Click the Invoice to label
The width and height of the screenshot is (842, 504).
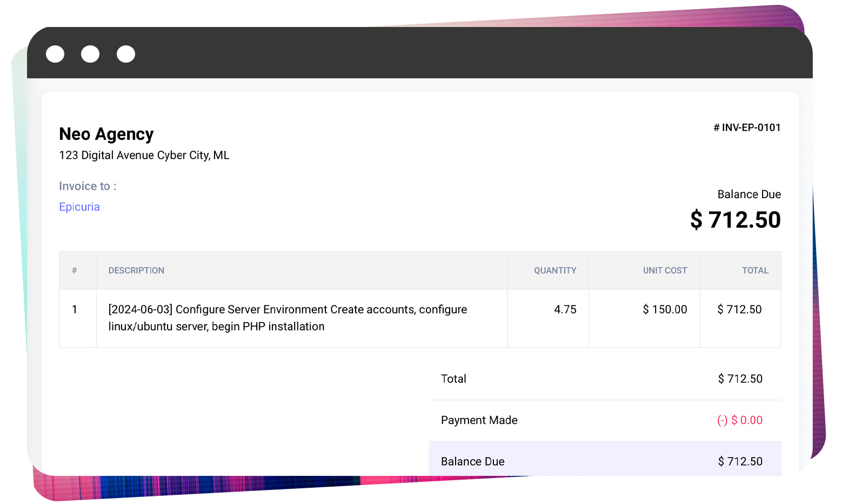pyautogui.click(x=88, y=186)
